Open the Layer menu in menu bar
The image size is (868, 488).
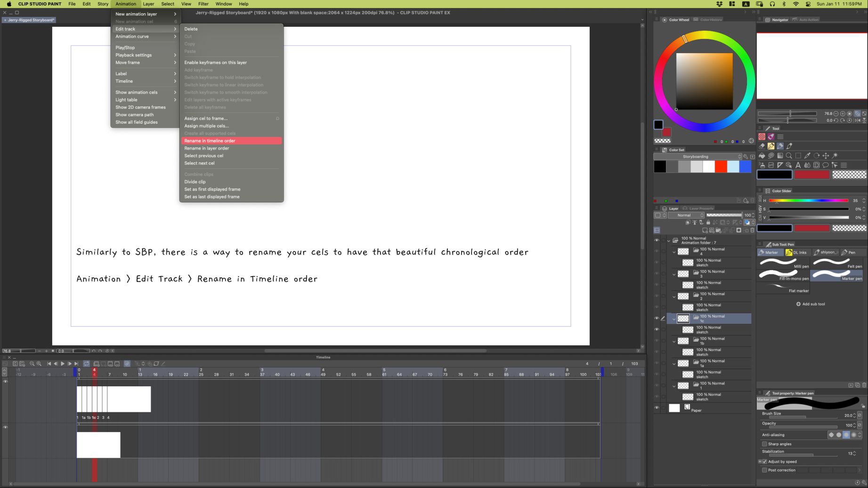pos(148,4)
